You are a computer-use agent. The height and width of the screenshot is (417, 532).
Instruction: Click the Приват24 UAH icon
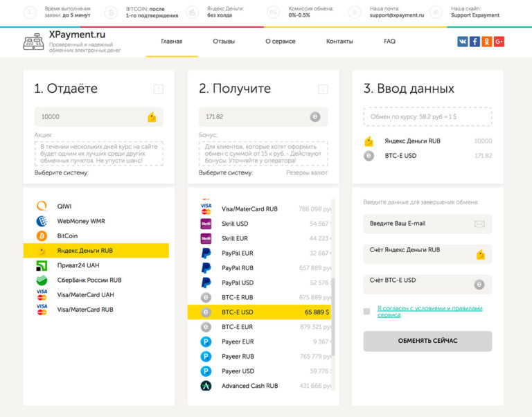(42, 265)
